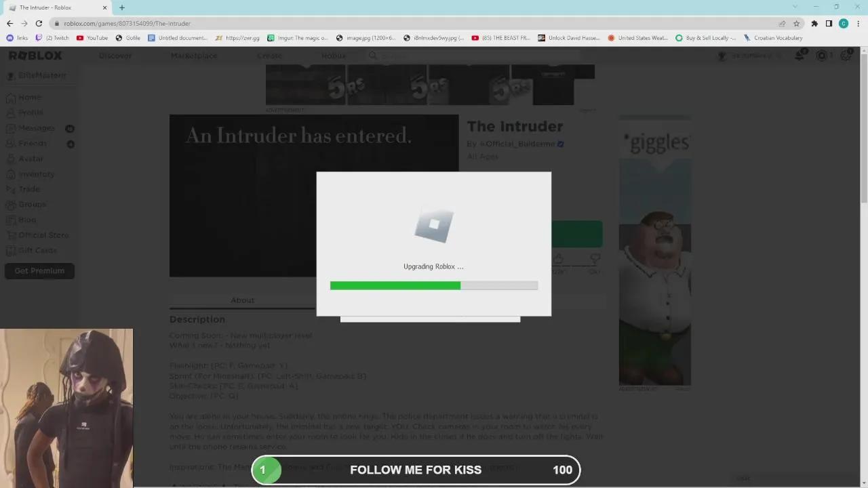Viewport: 868px width, 488px height.
Task: Open Messages in Roblox sidebar
Action: 40,128
